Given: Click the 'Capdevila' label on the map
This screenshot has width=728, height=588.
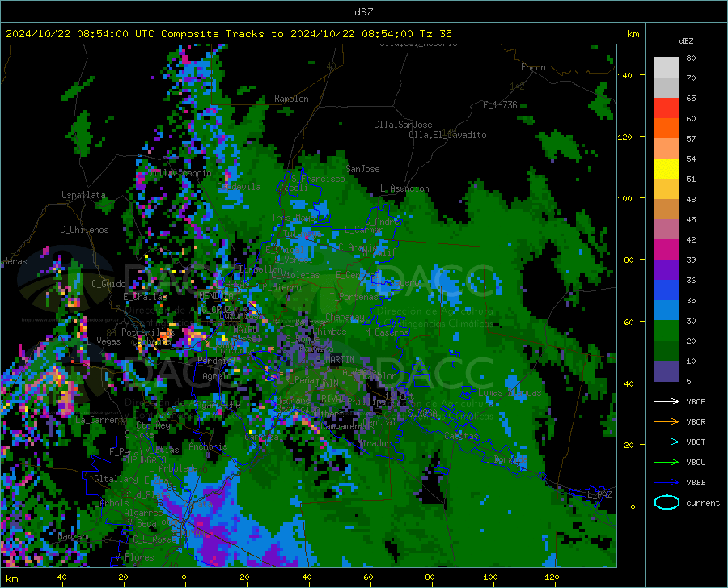Looking at the screenshot, I should (239, 187).
